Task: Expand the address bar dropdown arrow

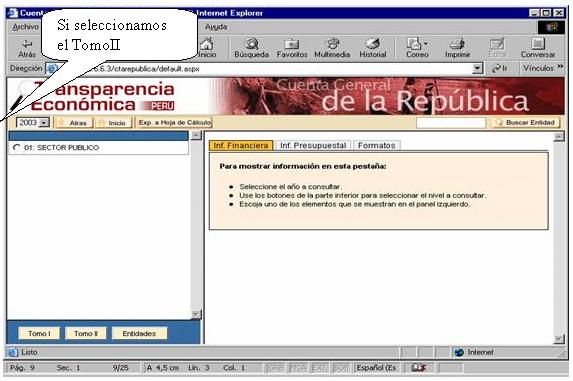Action: [x=477, y=68]
